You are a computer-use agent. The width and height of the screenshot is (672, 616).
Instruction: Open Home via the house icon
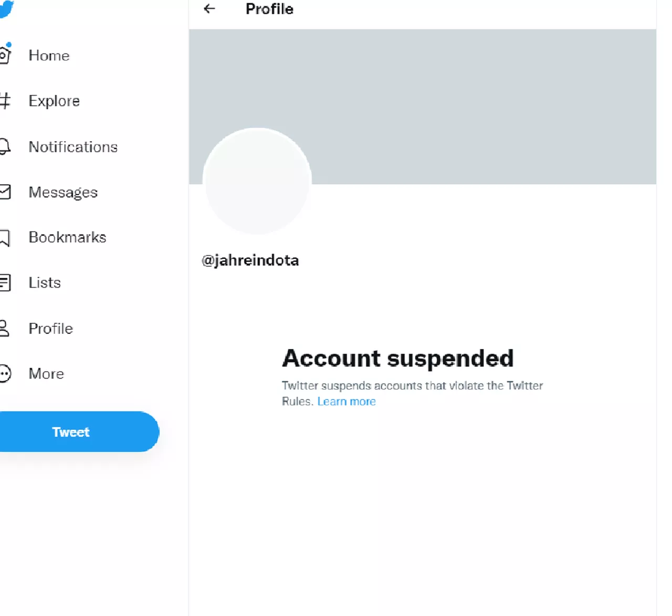click(x=5, y=54)
